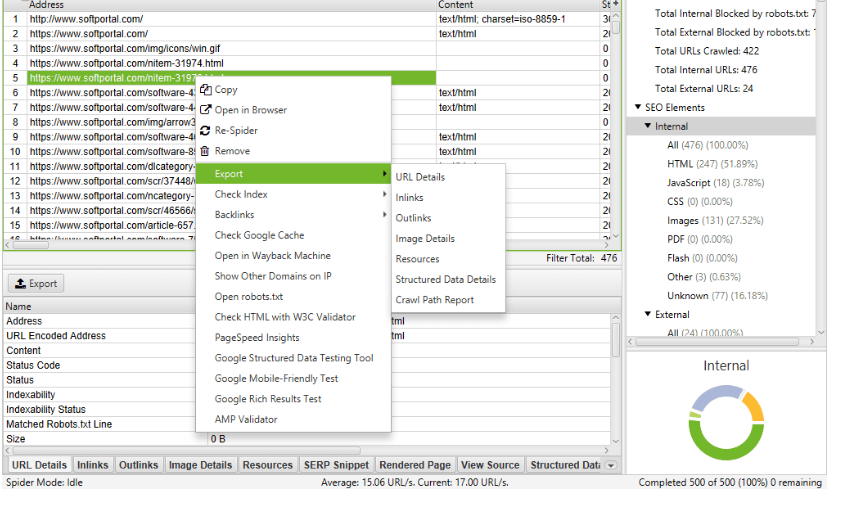Collapse the External tree node
The height and width of the screenshot is (510, 843).
648,314
